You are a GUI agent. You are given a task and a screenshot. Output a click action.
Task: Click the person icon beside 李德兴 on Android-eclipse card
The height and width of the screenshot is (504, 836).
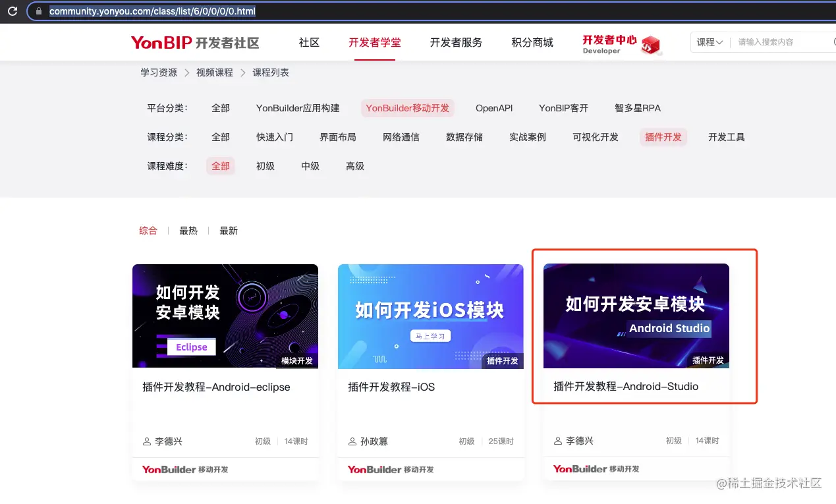tap(147, 441)
